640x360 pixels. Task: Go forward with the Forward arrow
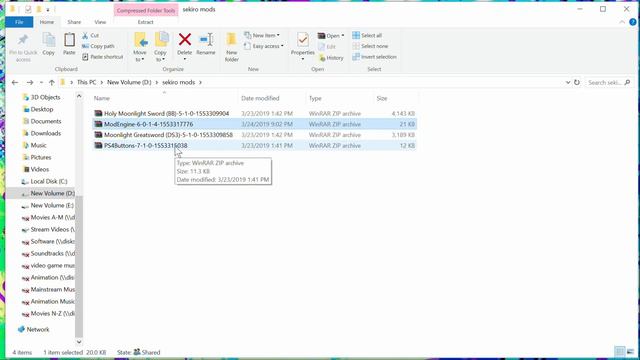pos(30,82)
